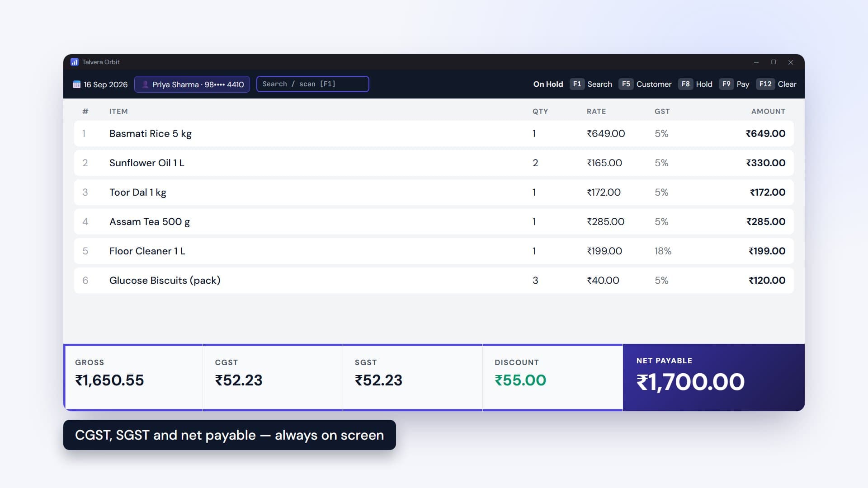The image size is (868, 488).
Task: Select the Basmati Rice 5 kg row
Action: pyautogui.click(x=434, y=133)
